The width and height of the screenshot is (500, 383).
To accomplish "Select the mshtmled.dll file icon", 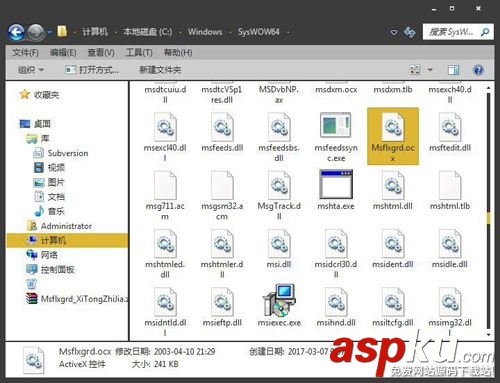I will [165, 244].
